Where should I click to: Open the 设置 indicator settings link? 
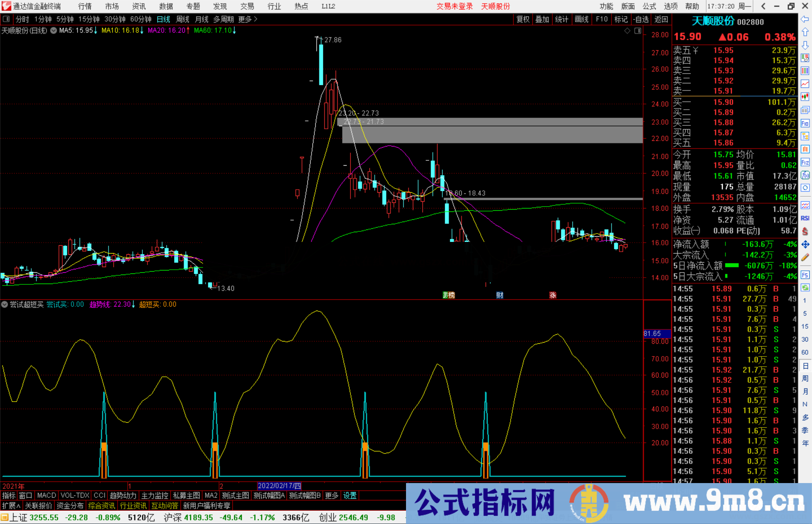click(x=350, y=495)
